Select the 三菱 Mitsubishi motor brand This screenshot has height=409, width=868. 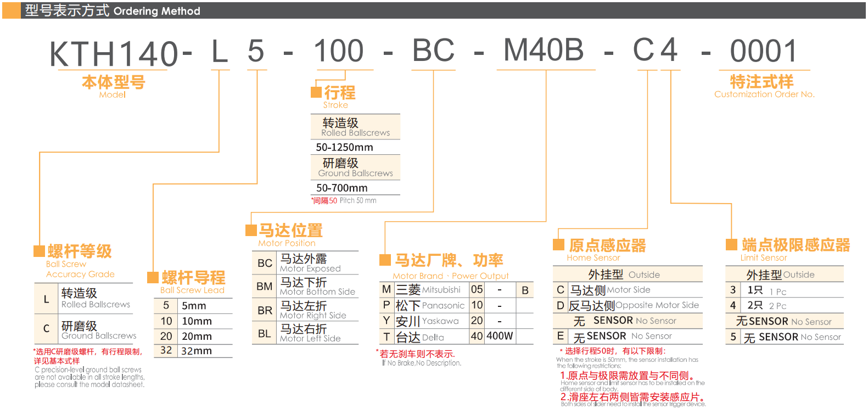click(x=428, y=290)
